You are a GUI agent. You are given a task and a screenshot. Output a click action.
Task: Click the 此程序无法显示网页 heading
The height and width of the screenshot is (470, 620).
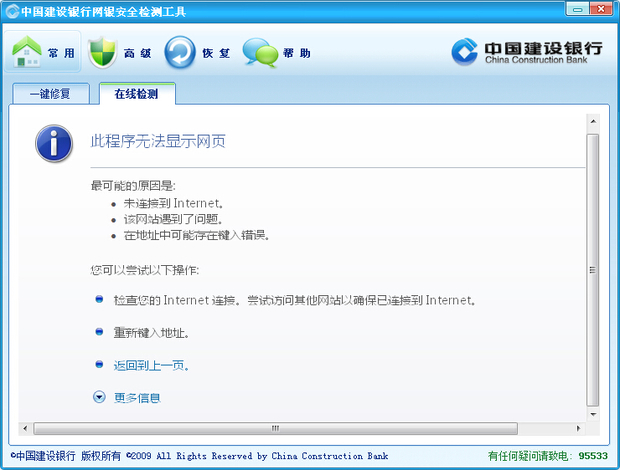[158, 141]
